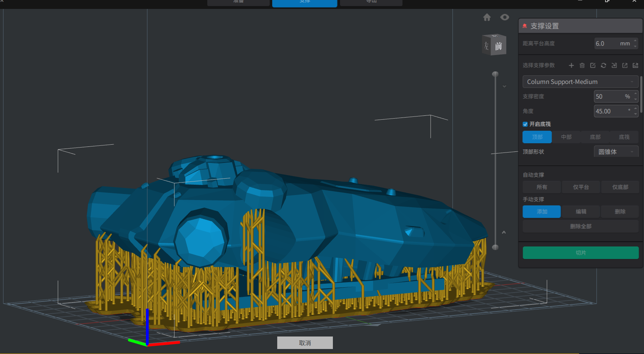Select the blue 支撑 tab in top bar
The height and width of the screenshot is (354, 644).
tap(305, 3)
